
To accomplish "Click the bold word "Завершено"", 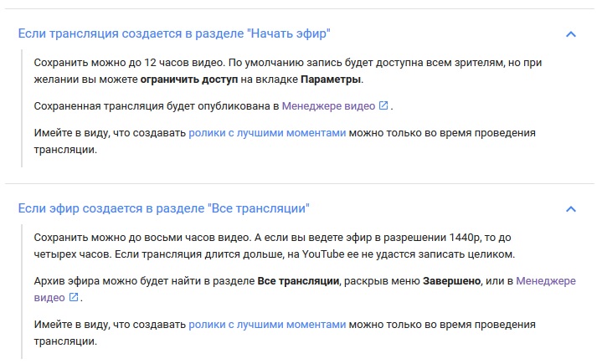I will (450, 281).
